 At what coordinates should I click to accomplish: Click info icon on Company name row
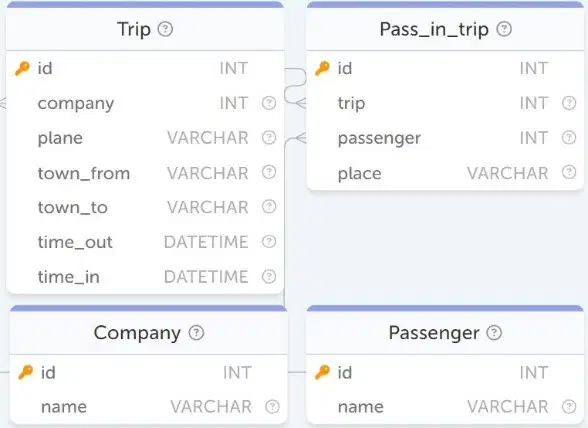coord(272,407)
